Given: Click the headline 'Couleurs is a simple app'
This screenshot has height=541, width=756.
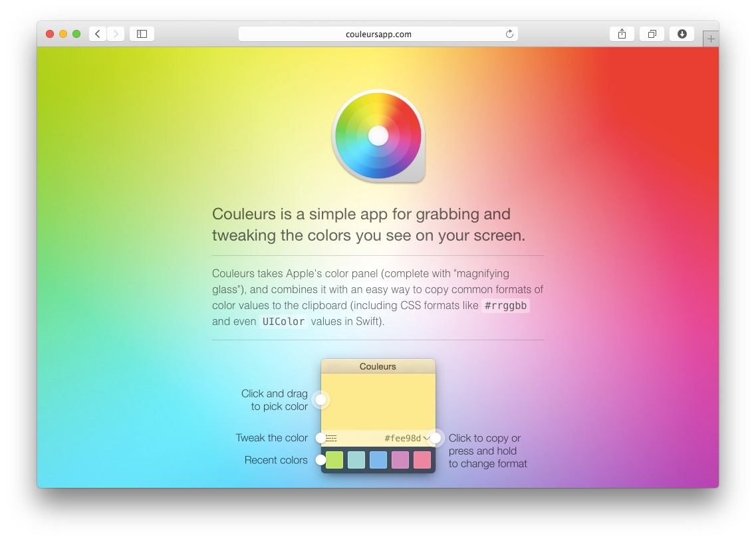Looking at the screenshot, I should coord(368,225).
